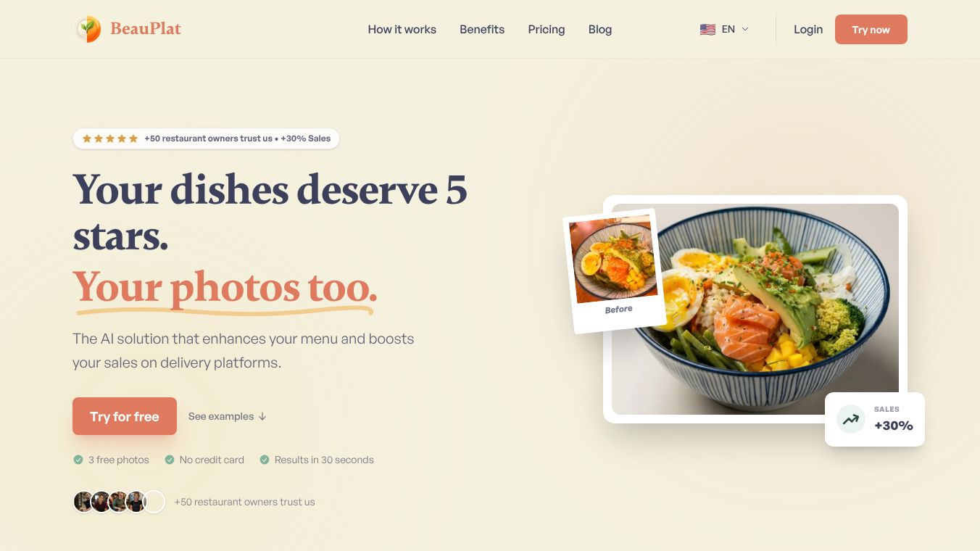Open the EN language selector

(725, 29)
